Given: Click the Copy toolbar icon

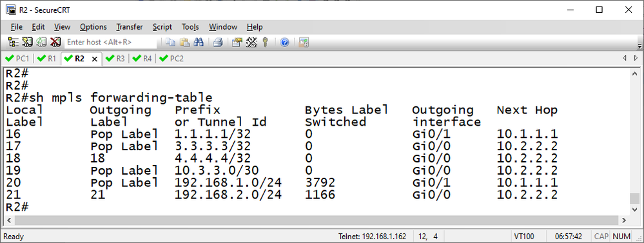Looking at the screenshot, I should [x=170, y=42].
